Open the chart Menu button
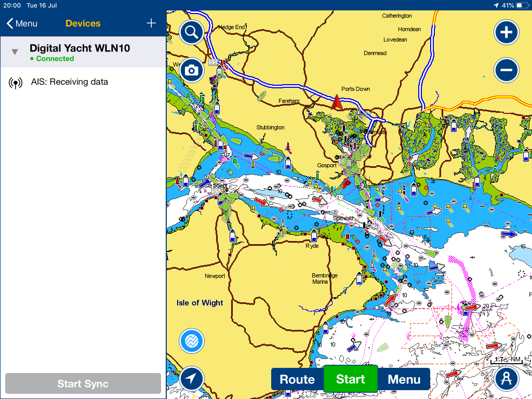Screen dimensions: 532x399 (x=404, y=379)
